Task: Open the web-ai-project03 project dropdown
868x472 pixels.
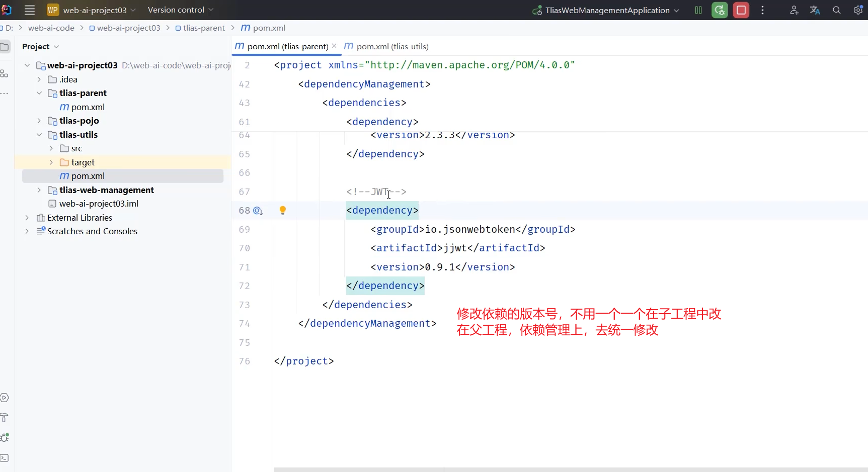Action: pyautogui.click(x=100, y=10)
